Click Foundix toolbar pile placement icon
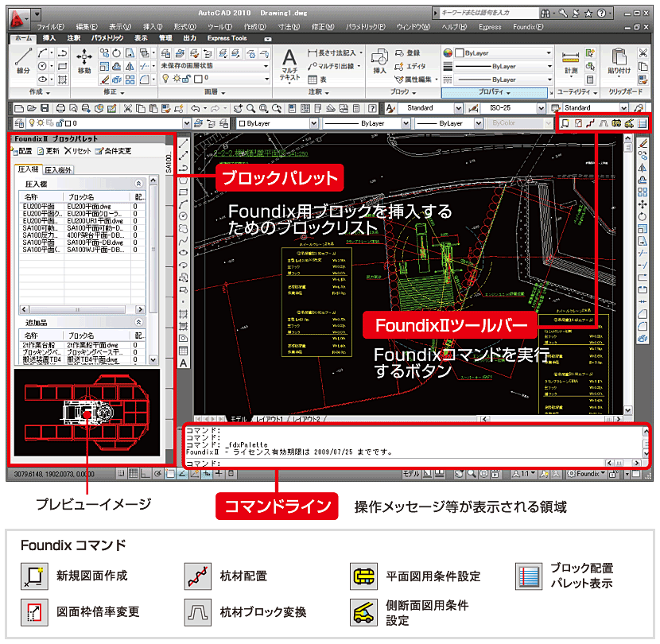Screen dimensions: 660x644 [x=591, y=123]
